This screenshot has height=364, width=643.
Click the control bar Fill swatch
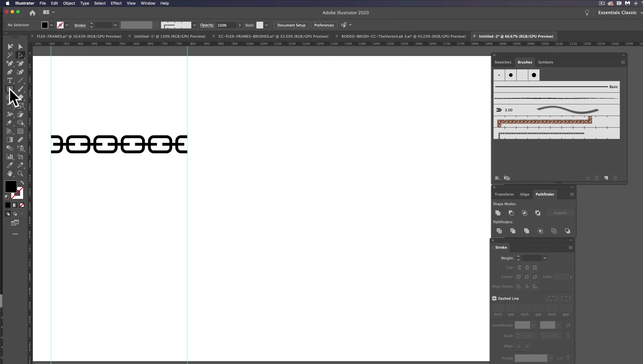click(x=45, y=25)
